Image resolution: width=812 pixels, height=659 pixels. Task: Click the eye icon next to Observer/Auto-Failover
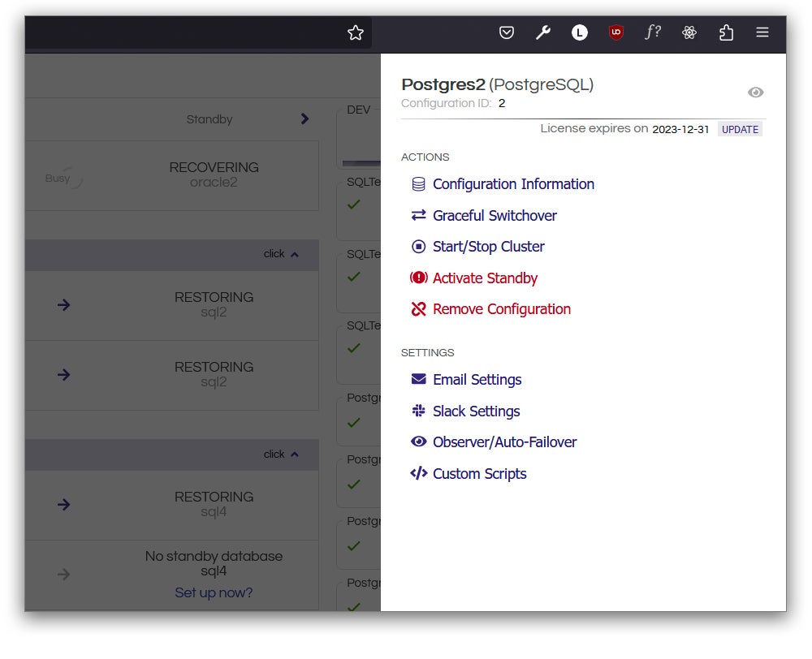pos(418,442)
